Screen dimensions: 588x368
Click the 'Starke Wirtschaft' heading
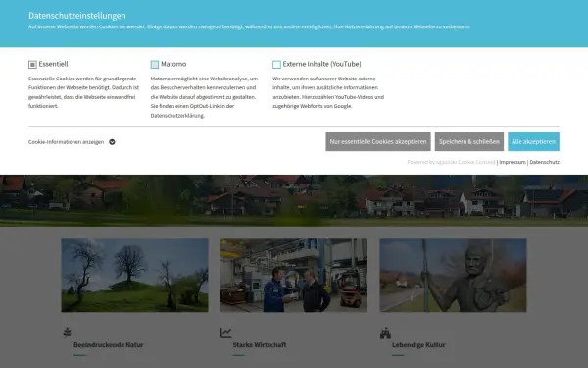[x=260, y=345]
